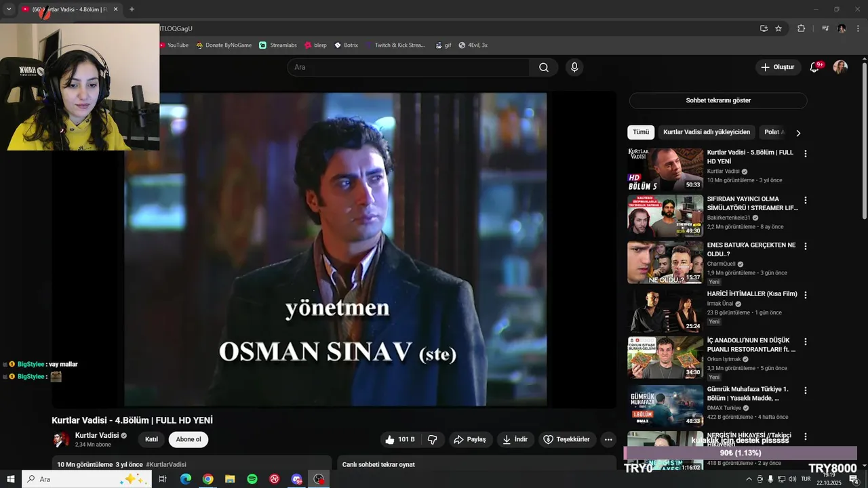Screen dimensions: 868x488
Task: Open options for SIFIRDAN YAYINCI OLMA video
Action: [x=806, y=201]
